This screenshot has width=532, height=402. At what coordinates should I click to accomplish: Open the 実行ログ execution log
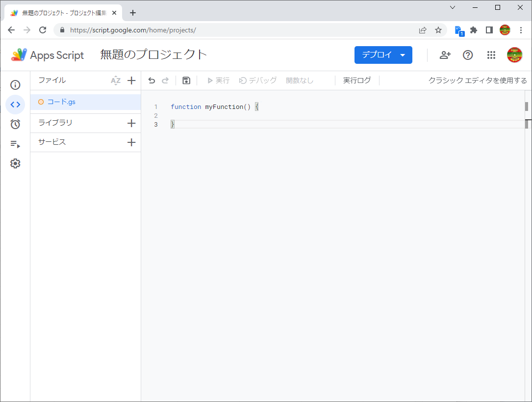click(x=357, y=80)
